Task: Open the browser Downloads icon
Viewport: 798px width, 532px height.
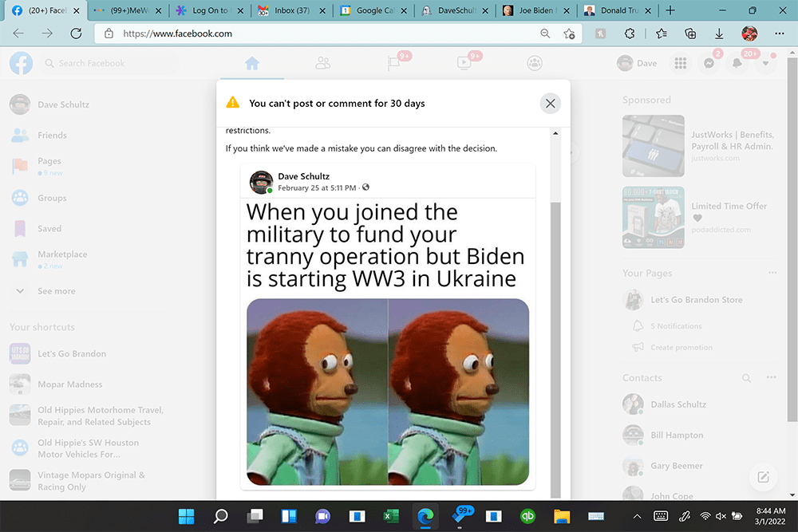Action: tap(719, 33)
